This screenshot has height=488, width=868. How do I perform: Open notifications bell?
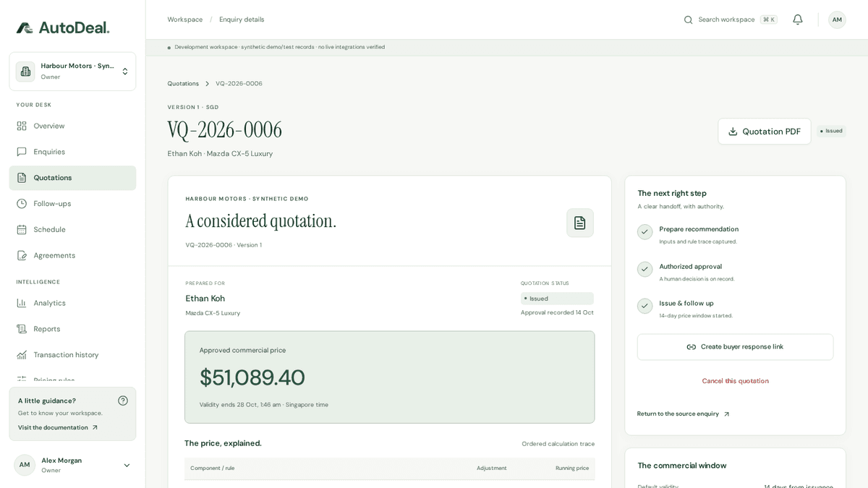[798, 20]
